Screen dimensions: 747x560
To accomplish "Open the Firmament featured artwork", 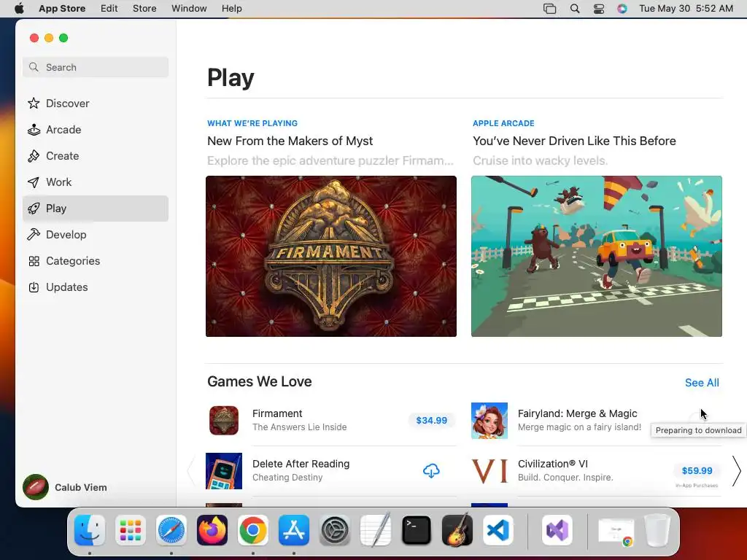I will (331, 256).
